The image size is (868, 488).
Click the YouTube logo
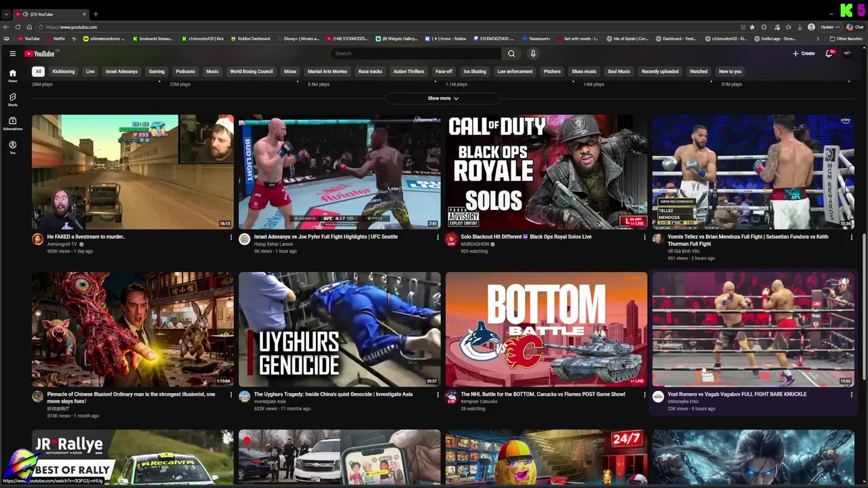pos(39,54)
